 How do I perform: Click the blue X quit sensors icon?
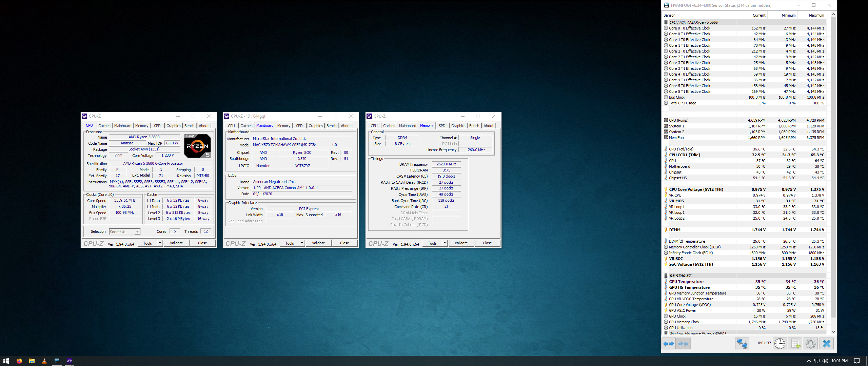tap(827, 344)
